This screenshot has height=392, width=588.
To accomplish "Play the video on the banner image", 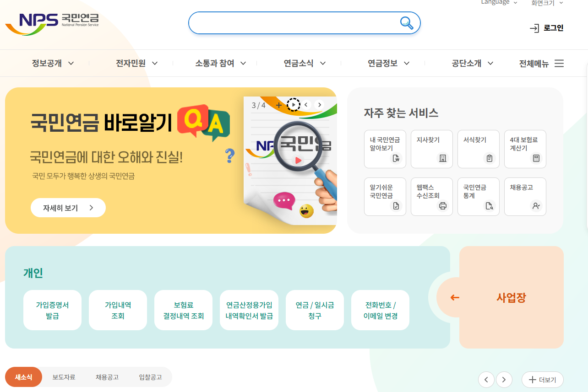I will [x=298, y=160].
